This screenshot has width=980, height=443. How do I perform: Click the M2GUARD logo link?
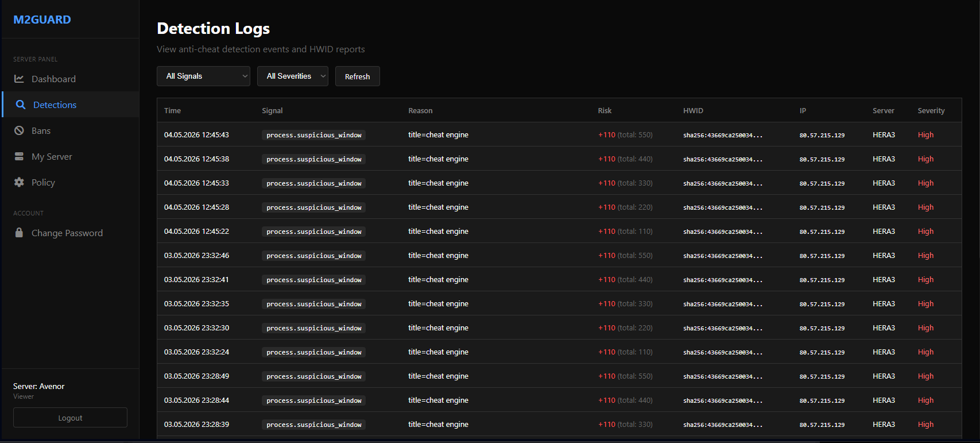point(42,20)
